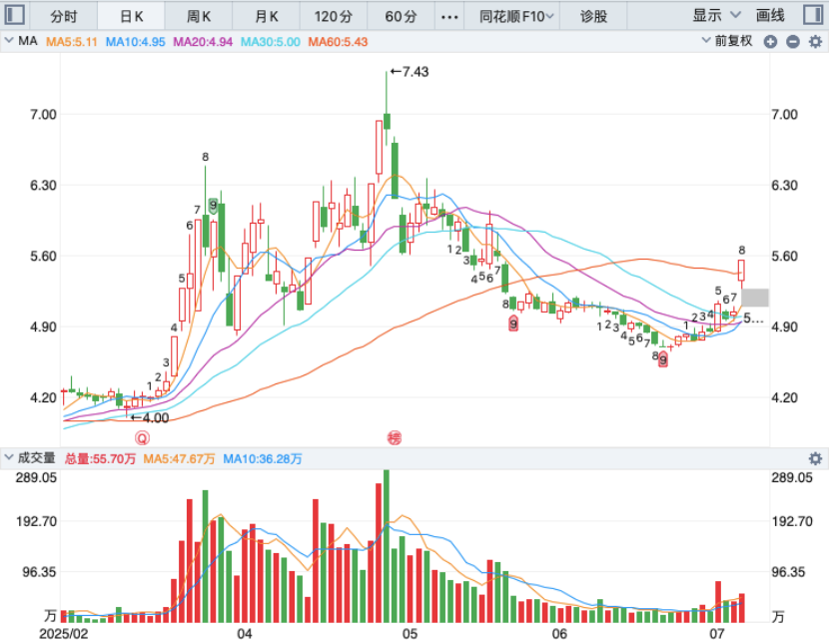Image resolution: width=829 pixels, height=644 pixels.
Task: Zoom out chart with minus icon
Action: click(x=792, y=42)
